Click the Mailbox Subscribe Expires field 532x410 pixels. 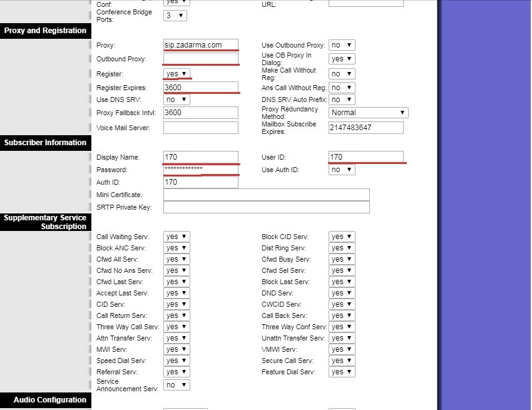(366, 128)
